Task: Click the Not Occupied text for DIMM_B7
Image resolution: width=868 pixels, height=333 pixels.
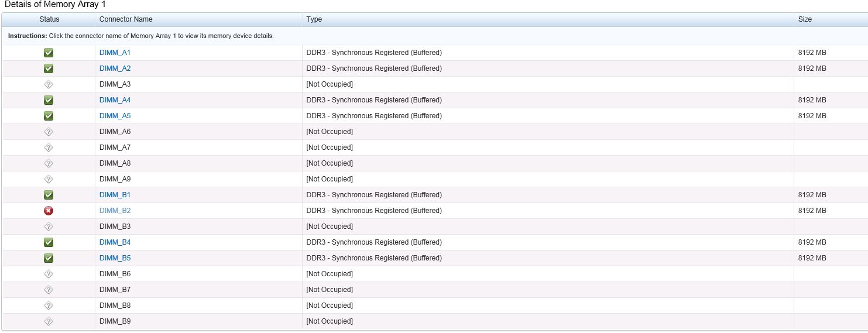Action: tap(330, 290)
